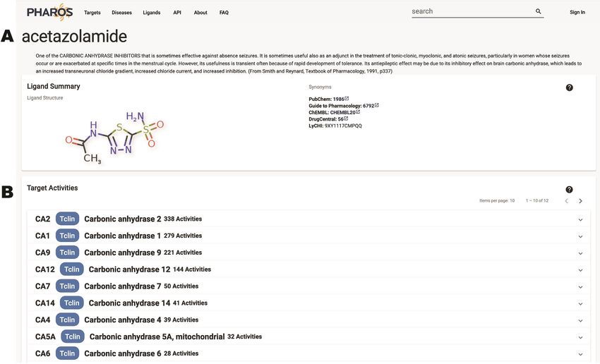Screen dimensions: 600x364
Task: Open Target Activities help icon
Action: click(570, 190)
